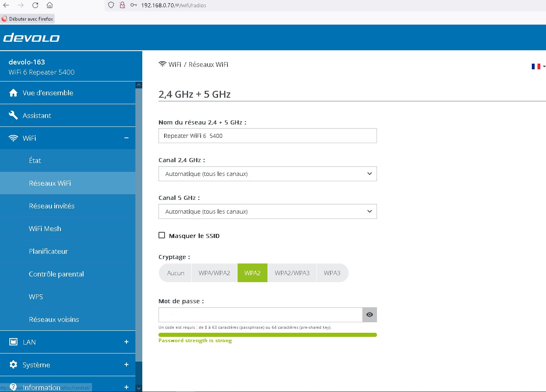Click the key saved-password icon in address bar

[x=133, y=5]
